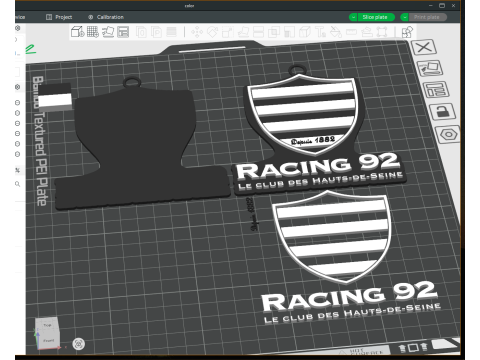
Task: Switch to the Project tab
Action: point(59,17)
